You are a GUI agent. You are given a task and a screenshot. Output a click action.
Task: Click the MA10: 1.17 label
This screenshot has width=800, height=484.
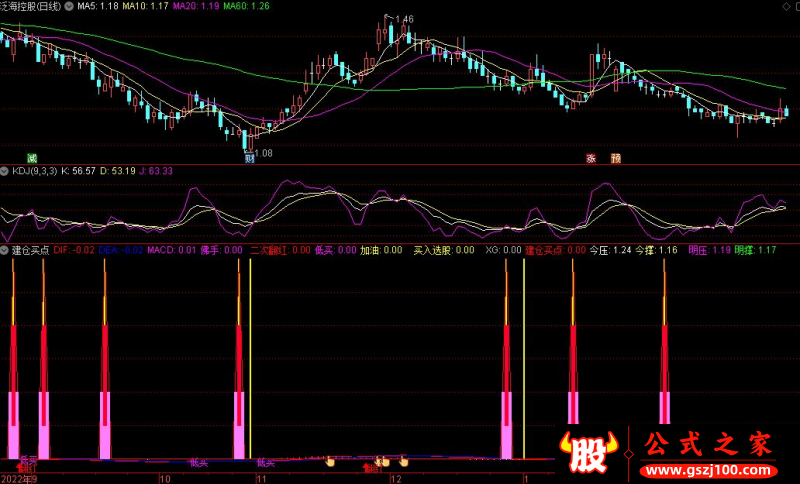(x=146, y=7)
